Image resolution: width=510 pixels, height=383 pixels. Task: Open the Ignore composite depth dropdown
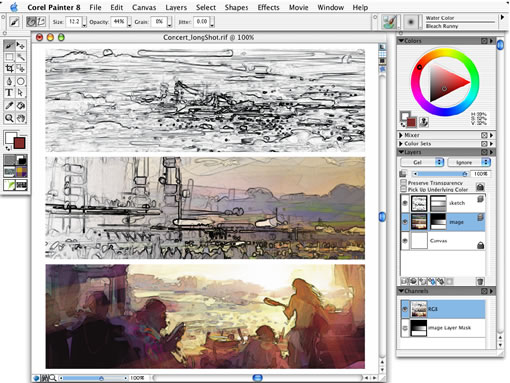point(468,162)
